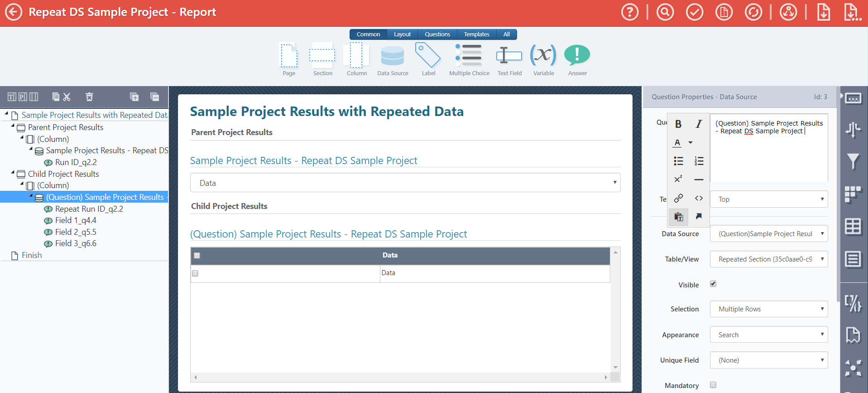The image size is (868, 393).
Task: Click the checkmark validate icon in header
Action: click(695, 12)
